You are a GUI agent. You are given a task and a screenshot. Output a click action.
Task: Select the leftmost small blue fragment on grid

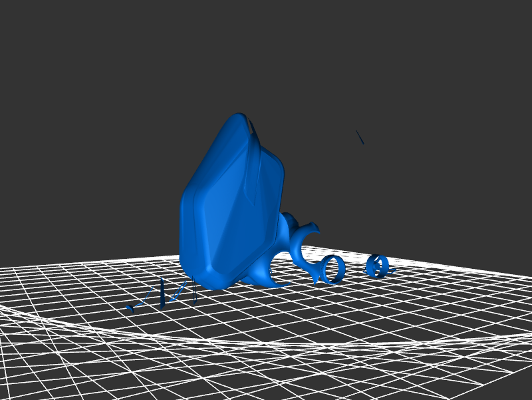pyautogui.click(x=130, y=308)
